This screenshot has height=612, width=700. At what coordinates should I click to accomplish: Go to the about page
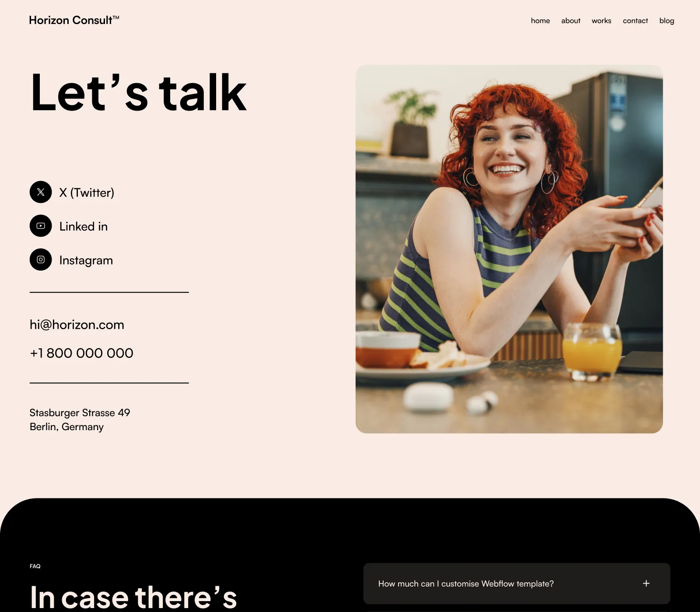click(571, 21)
